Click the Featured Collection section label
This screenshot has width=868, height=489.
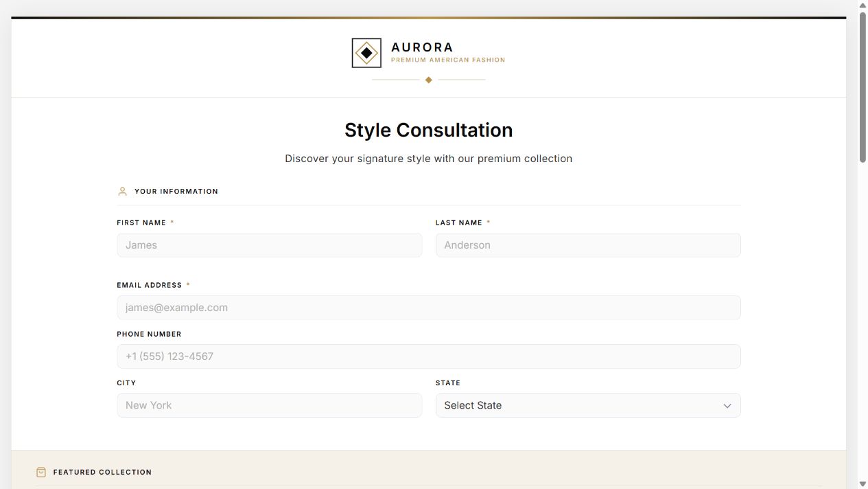coord(102,473)
